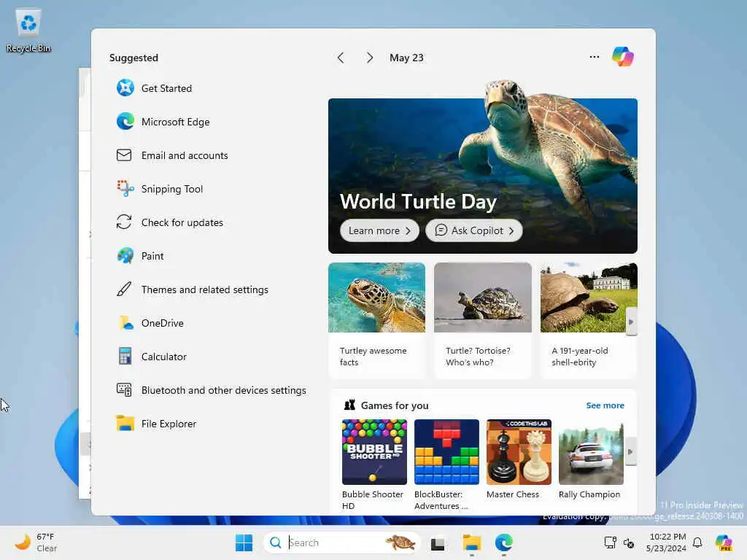Open the Paint palette icon
Screen dimensions: 747x560
tap(125, 256)
